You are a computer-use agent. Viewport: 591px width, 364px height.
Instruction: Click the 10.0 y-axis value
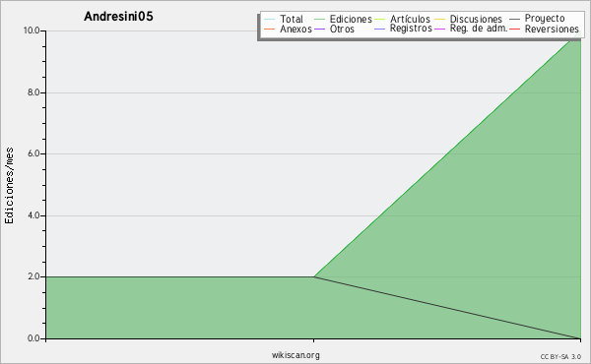click(x=32, y=30)
